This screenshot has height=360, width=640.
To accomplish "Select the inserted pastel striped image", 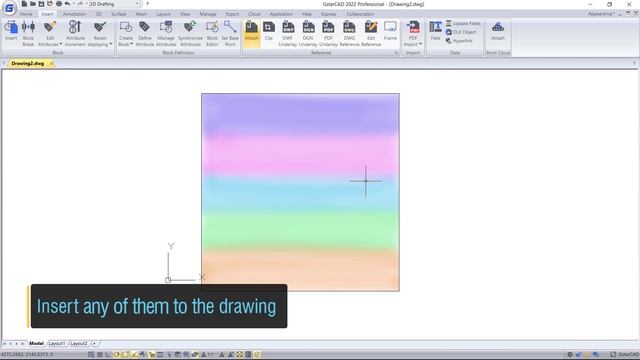I will tap(300, 192).
